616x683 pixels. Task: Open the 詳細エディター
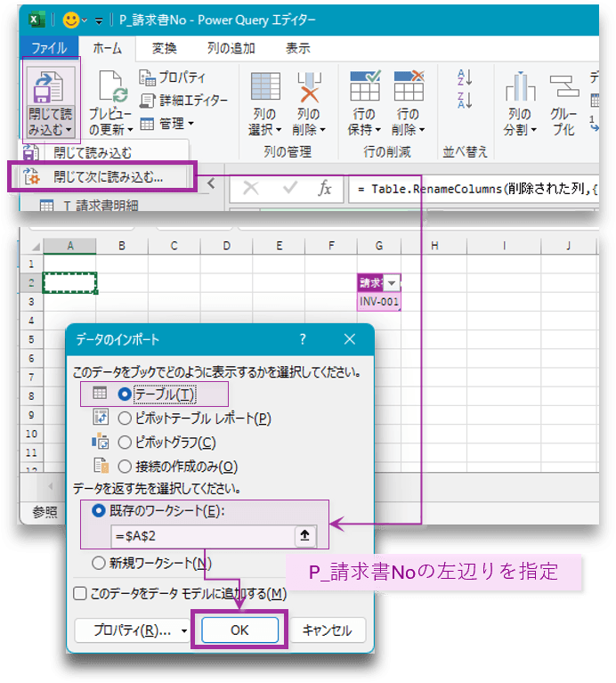183,101
